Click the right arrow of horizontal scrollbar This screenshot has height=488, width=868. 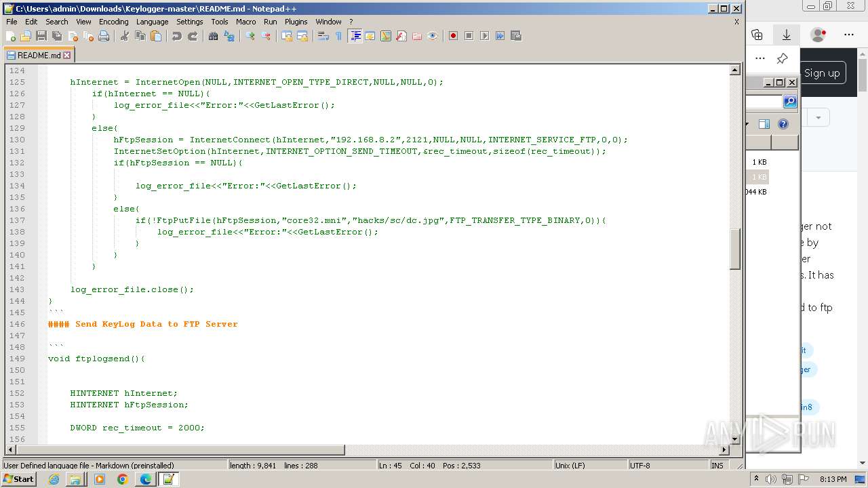point(724,449)
